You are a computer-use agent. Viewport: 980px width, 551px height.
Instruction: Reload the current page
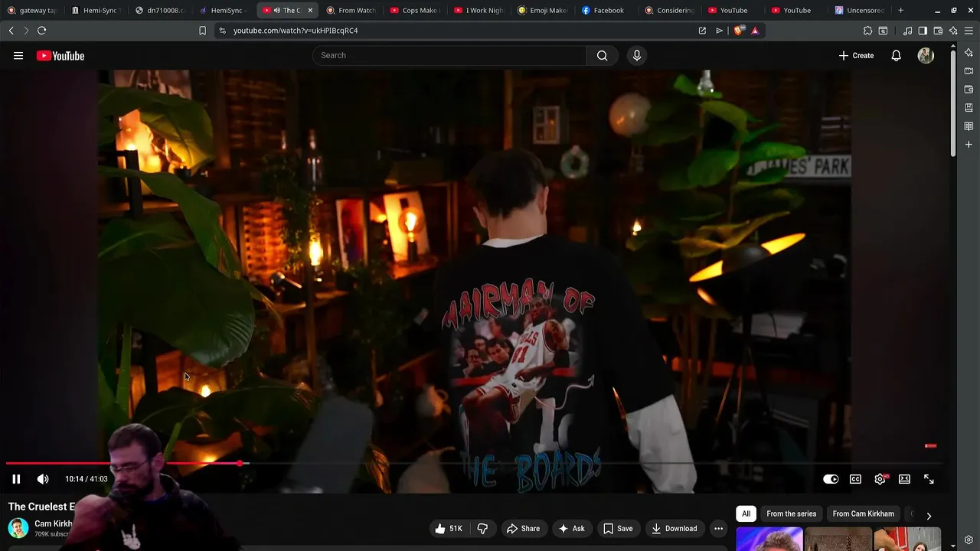[x=41, y=31]
